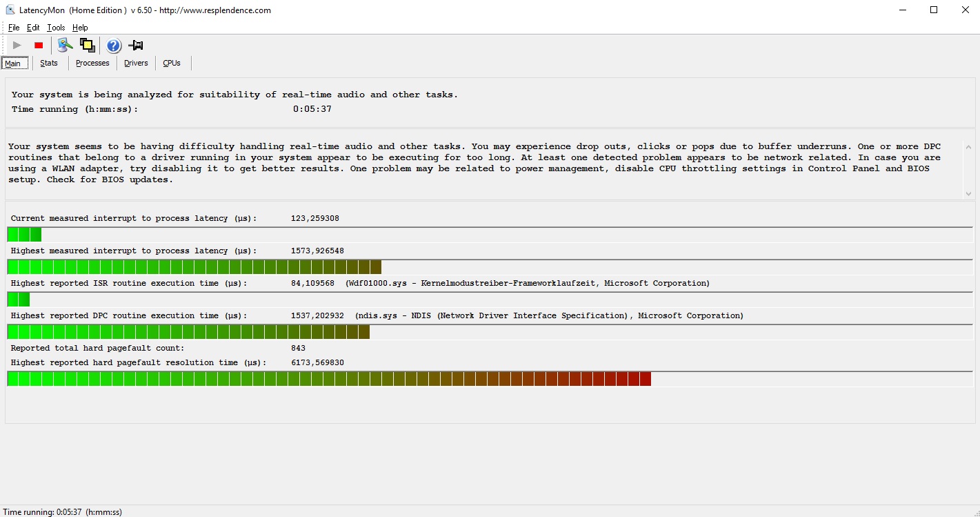Click the pagefault resolution value 6173,569830

tap(317, 362)
